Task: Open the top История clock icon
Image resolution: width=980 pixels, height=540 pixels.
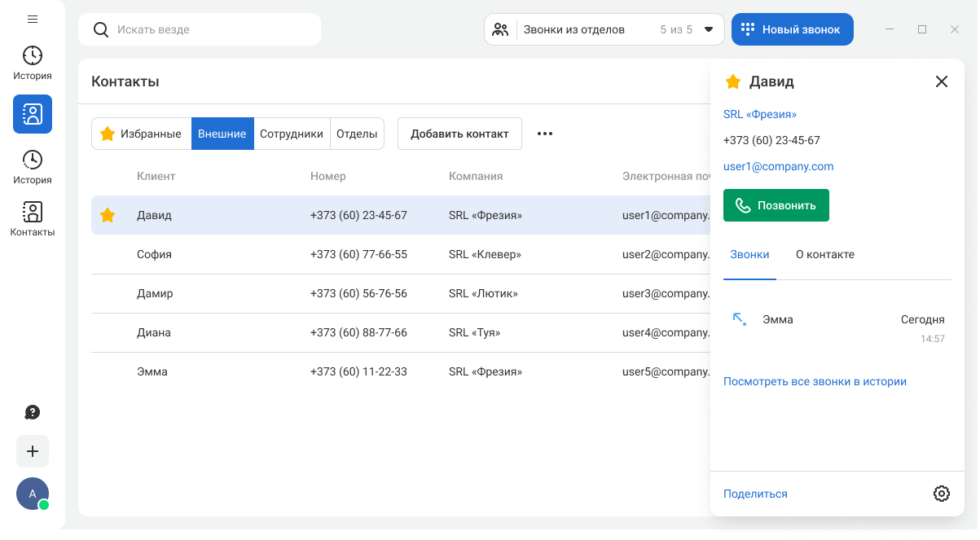Action: click(33, 55)
